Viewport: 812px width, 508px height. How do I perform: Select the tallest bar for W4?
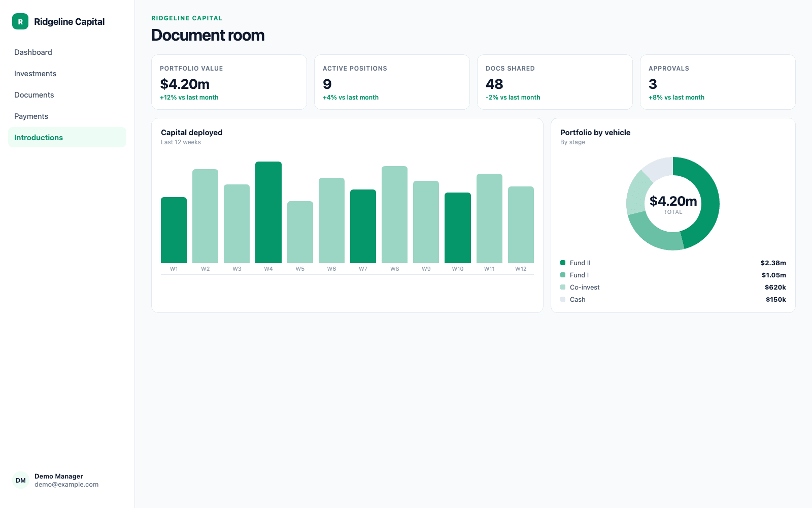click(x=268, y=212)
